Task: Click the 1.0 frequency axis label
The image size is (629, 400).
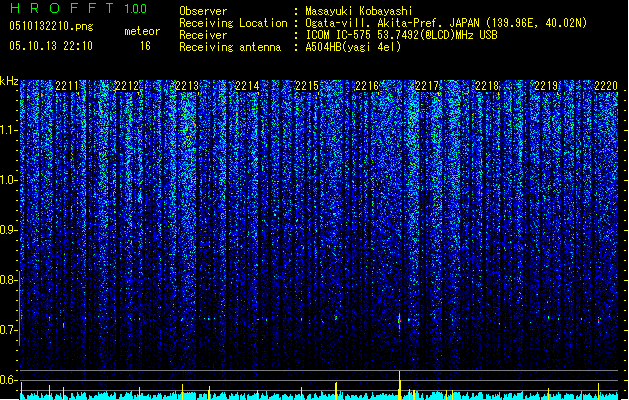Action: pyautogui.click(x=9, y=180)
